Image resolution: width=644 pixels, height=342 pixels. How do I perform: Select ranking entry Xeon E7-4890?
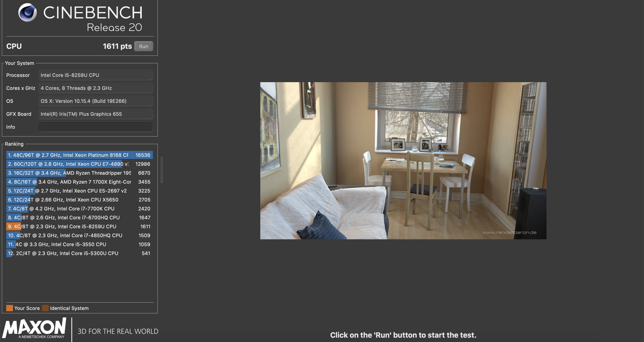80,164
